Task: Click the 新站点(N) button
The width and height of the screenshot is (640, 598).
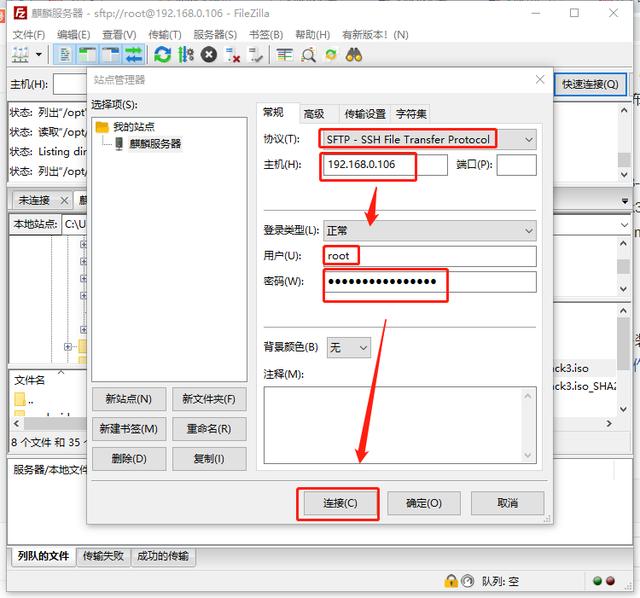Action: tap(129, 399)
